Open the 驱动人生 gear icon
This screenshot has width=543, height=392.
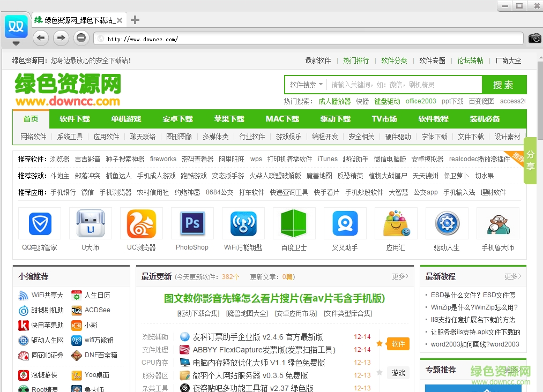pos(447,224)
